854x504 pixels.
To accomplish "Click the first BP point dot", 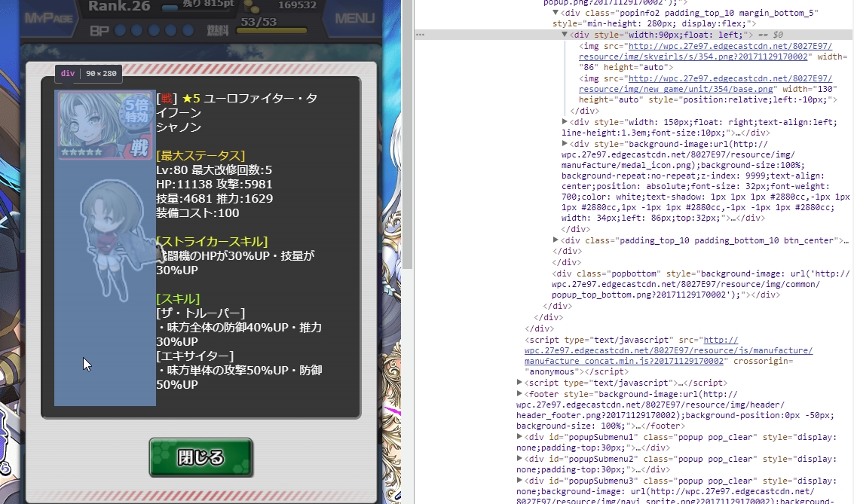I will tap(121, 30).
